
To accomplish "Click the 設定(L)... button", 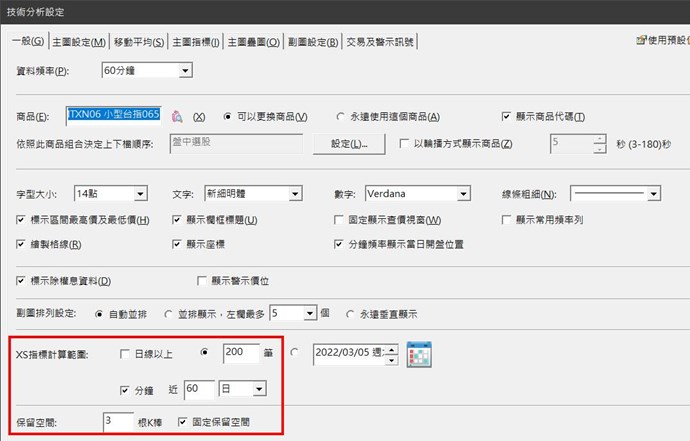I will pyautogui.click(x=349, y=144).
